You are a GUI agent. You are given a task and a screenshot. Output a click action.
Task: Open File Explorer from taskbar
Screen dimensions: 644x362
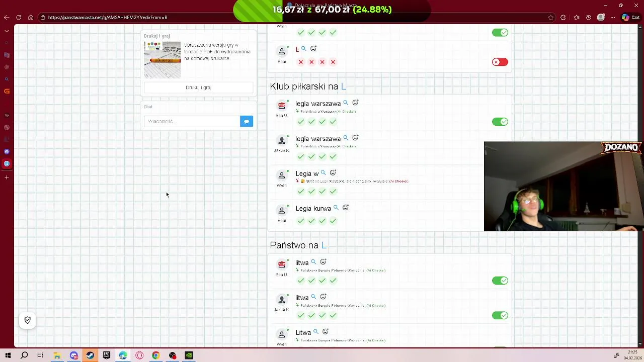tap(57, 355)
